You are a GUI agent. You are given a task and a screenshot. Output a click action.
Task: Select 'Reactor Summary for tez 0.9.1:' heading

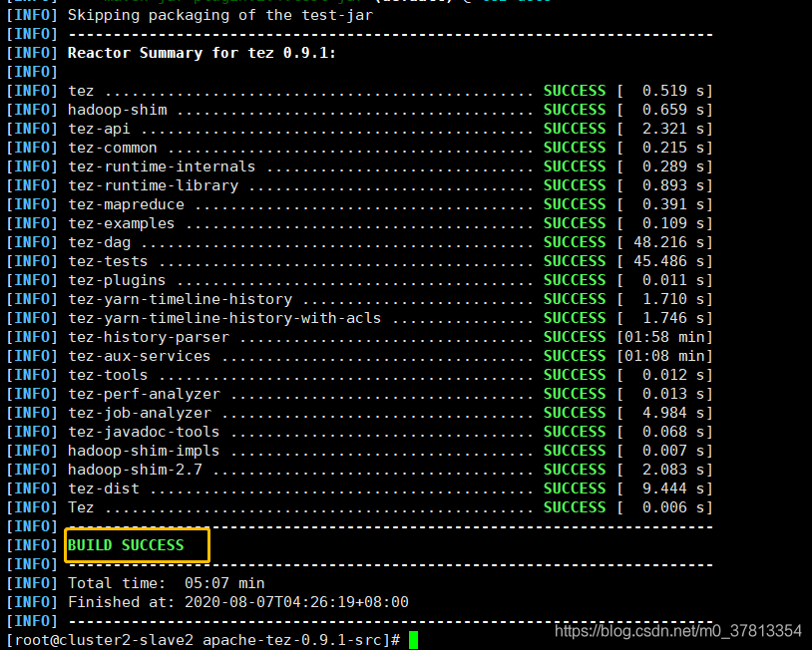point(202,53)
